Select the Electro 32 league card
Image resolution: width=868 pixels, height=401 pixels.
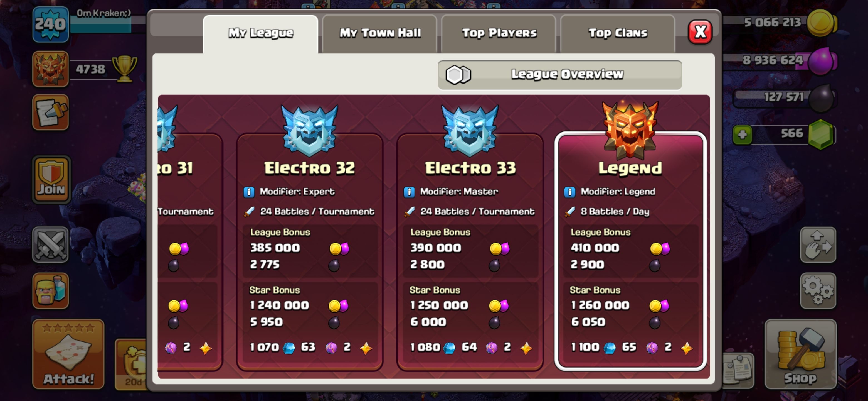(309, 251)
